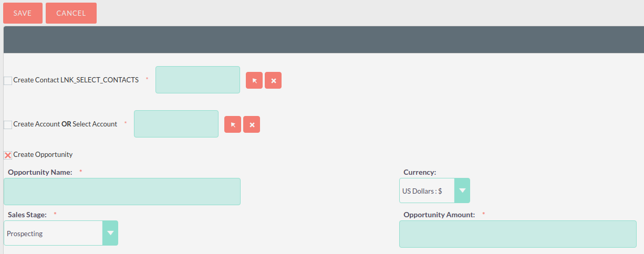
Task: Click the Currency dropdown arrow
Action: pos(462,191)
